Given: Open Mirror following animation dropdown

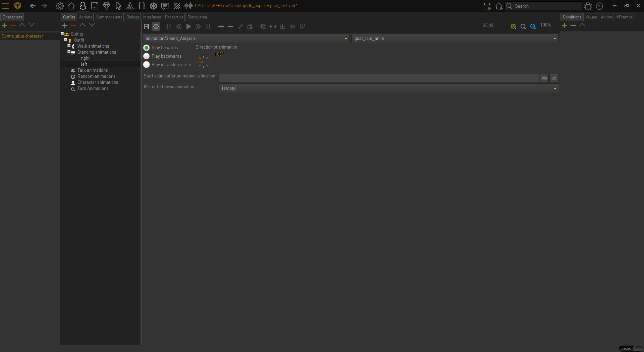Looking at the screenshot, I should click(389, 89).
